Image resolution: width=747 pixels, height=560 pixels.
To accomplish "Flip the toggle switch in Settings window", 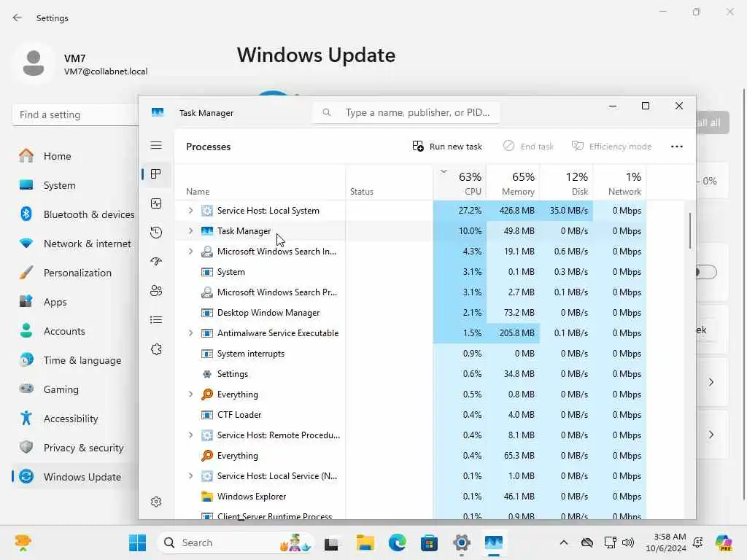I will tap(706, 272).
